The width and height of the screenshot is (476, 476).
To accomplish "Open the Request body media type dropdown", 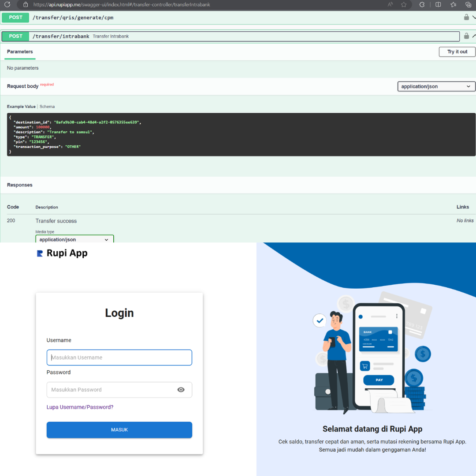I will pyautogui.click(x=435, y=86).
